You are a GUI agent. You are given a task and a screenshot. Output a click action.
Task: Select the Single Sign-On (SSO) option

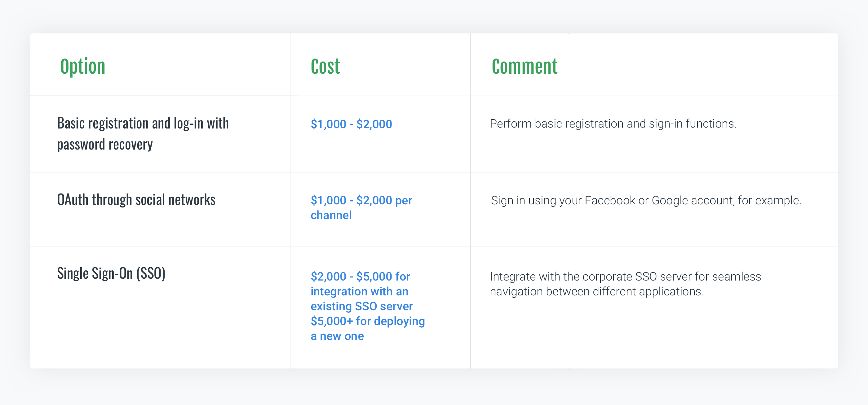click(111, 273)
